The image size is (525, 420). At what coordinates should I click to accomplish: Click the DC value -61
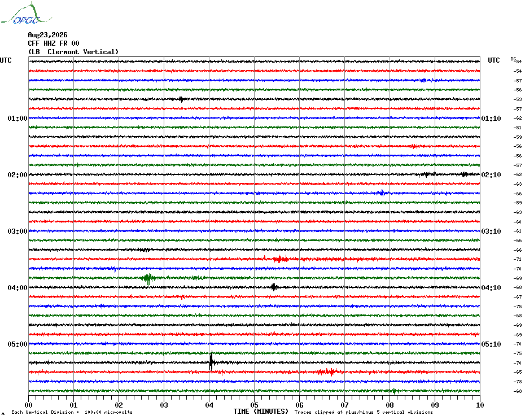point(518,231)
